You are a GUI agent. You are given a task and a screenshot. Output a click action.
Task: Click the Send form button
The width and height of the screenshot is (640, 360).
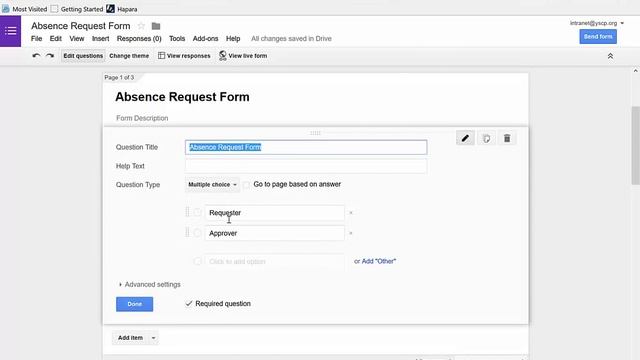[x=598, y=37]
